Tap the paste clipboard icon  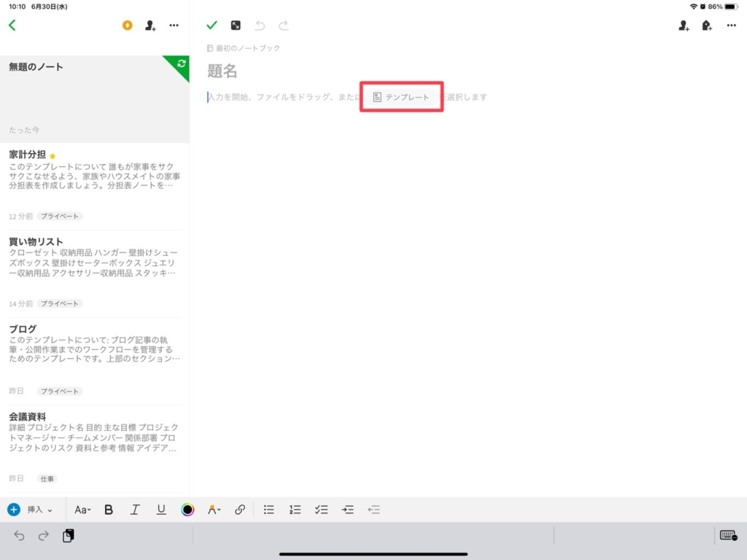(68, 536)
